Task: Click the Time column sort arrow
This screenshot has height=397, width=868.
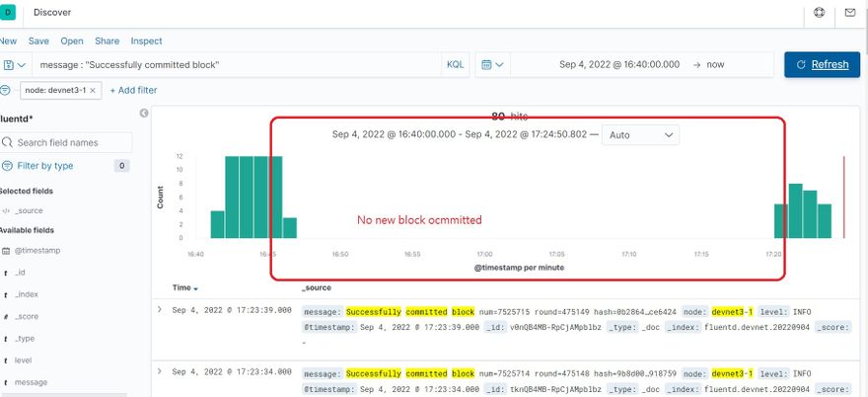Action: tap(195, 288)
